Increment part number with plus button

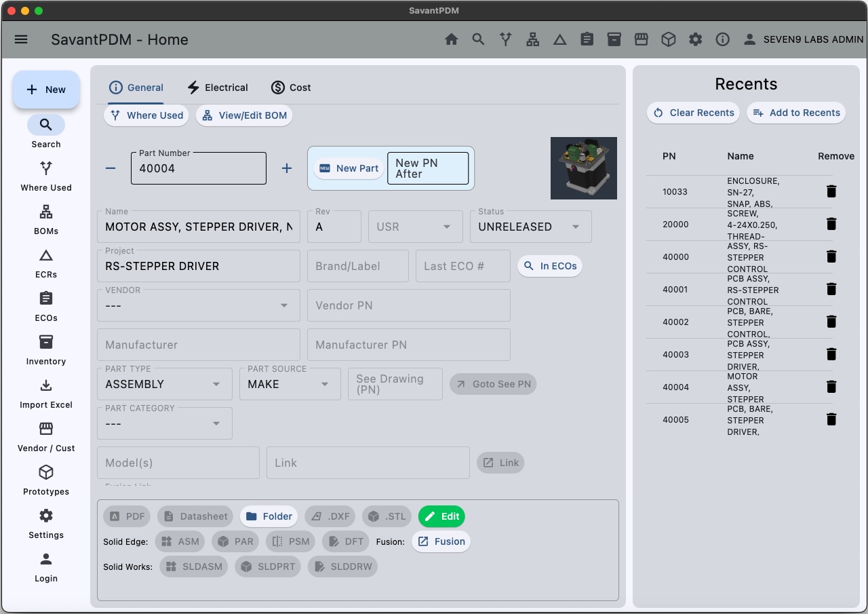287,168
